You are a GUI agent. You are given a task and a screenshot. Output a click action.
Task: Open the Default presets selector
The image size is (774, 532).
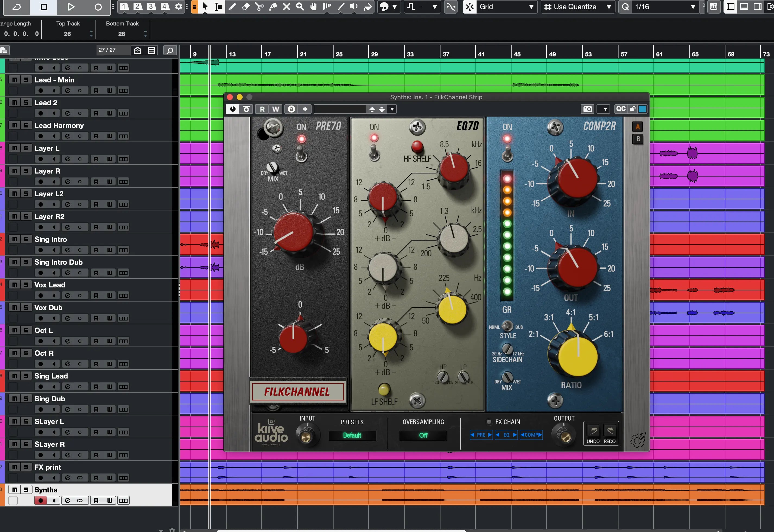pyautogui.click(x=352, y=435)
